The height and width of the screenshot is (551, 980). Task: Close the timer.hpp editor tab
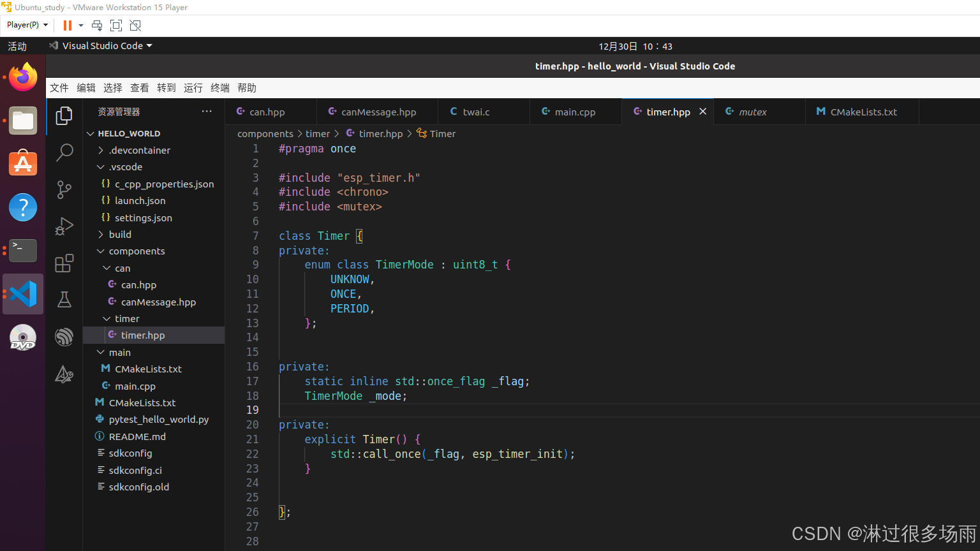(702, 112)
